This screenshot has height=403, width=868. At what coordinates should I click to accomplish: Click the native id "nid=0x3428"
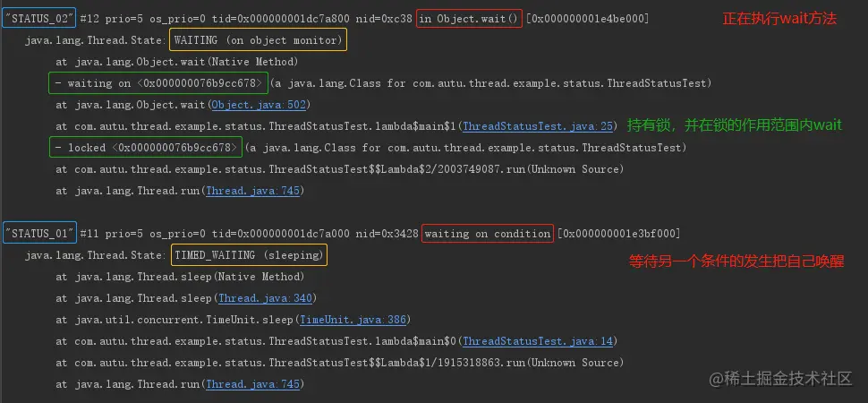click(x=387, y=234)
